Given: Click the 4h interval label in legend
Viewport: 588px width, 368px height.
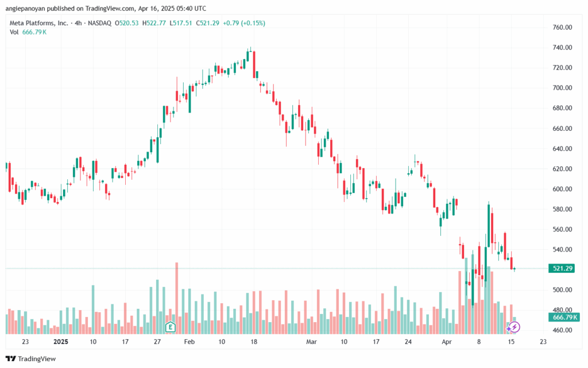Looking at the screenshot, I should (x=78, y=23).
